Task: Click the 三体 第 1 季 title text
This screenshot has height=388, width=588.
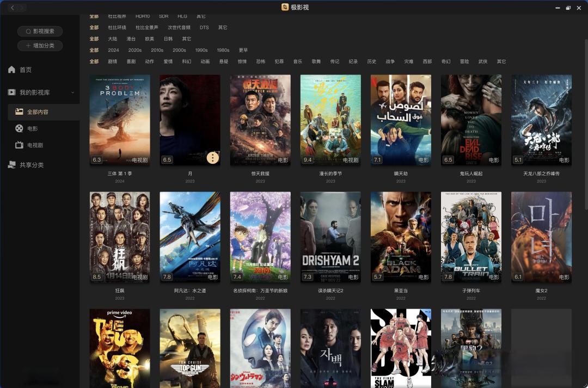Action: point(120,174)
